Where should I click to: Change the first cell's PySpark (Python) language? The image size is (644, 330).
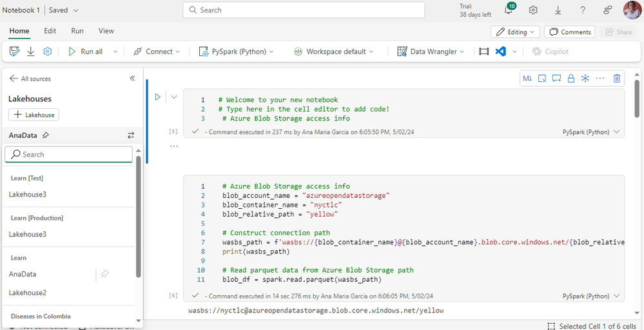(591, 132)
